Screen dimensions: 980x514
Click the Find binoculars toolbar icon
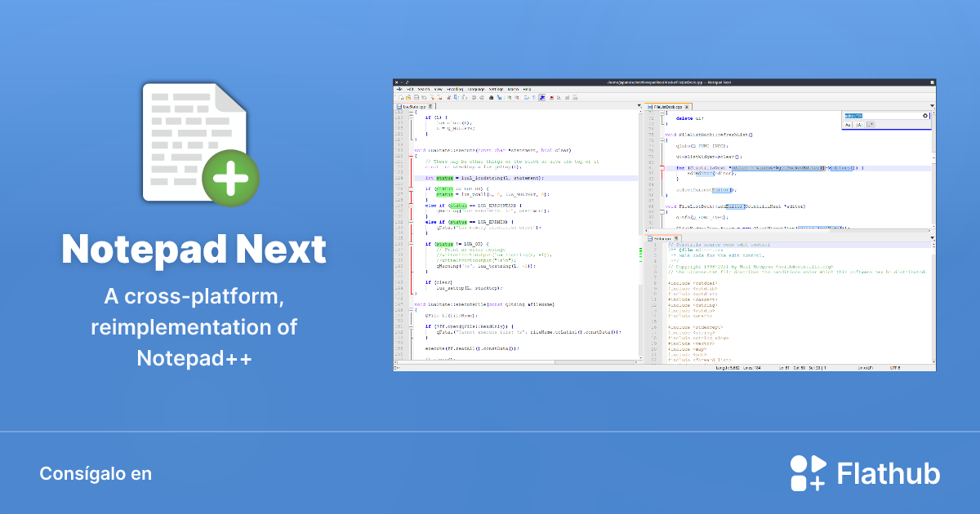pos(490,97)
